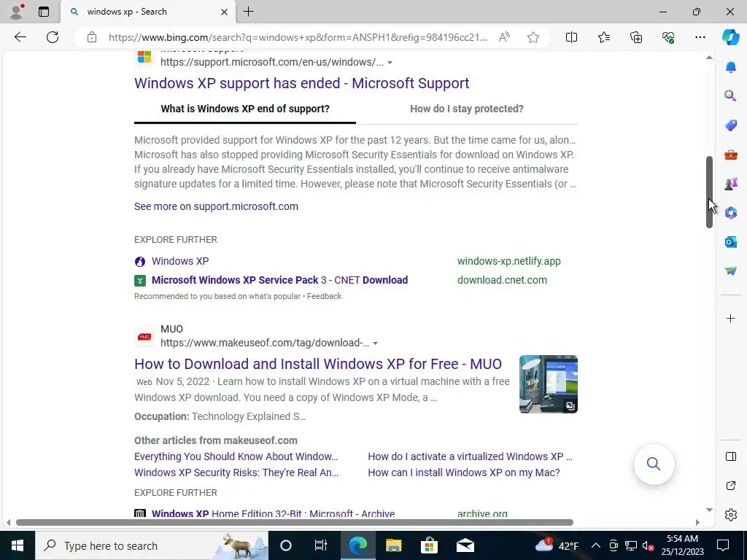The height and width of the screenshot is (560, 747).
Task: Open sidebar Tools briefcase icon
Action: pos(730,155)
